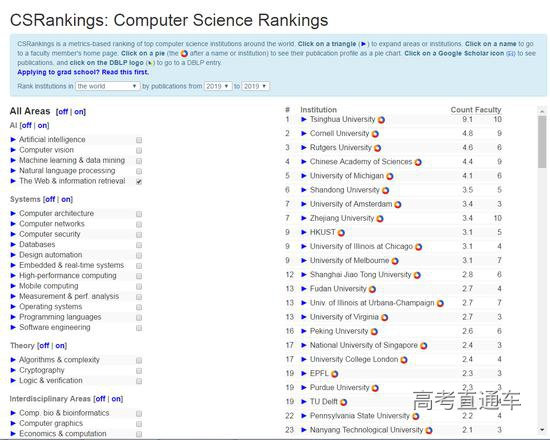Expand the Mobile computing area triangle
Screen dimensions: 550x440
tap(13, 286)
